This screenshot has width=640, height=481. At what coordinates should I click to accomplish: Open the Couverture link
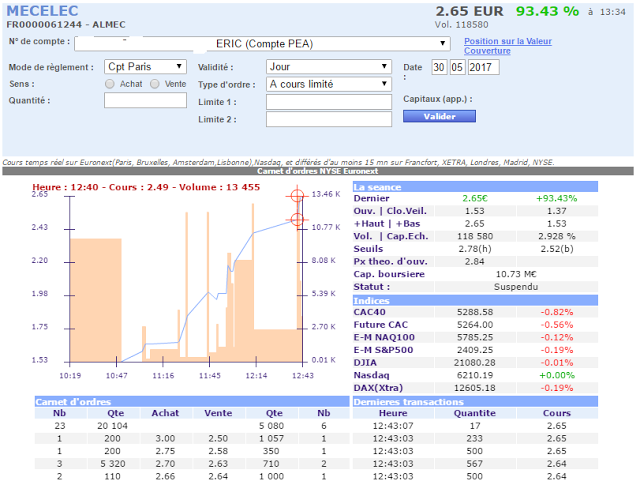point(487,51)
